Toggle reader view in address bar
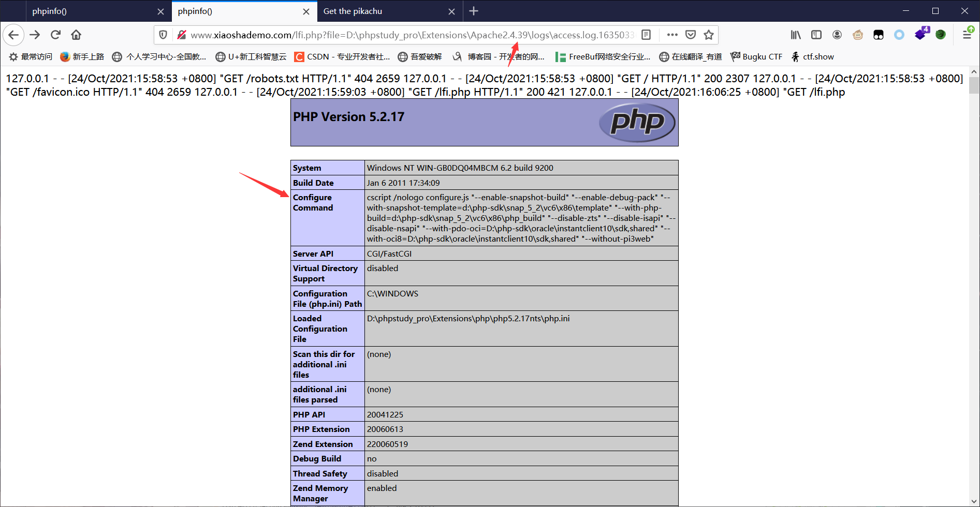 point(646,35)
